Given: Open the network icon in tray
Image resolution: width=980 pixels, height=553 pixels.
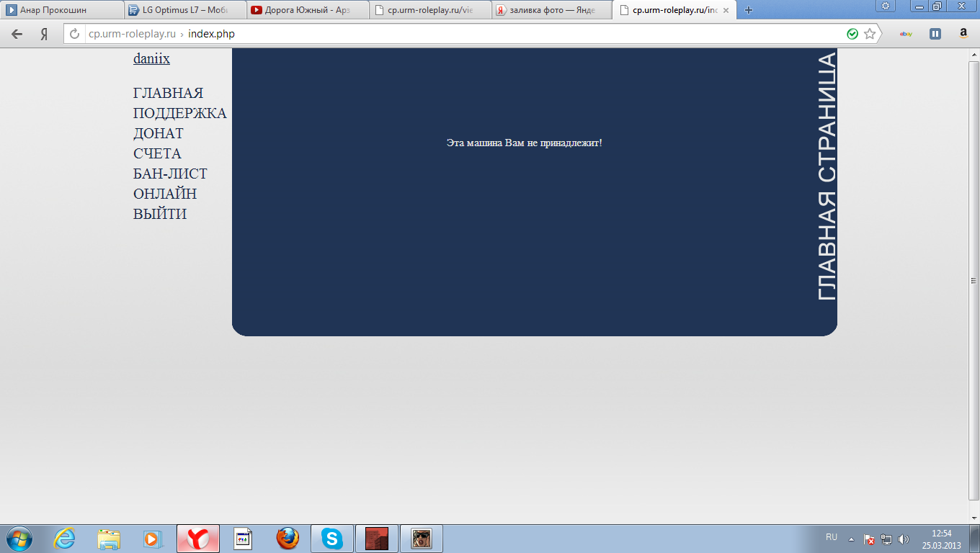Looking at the screenshot, I should (x=886, y=539).
